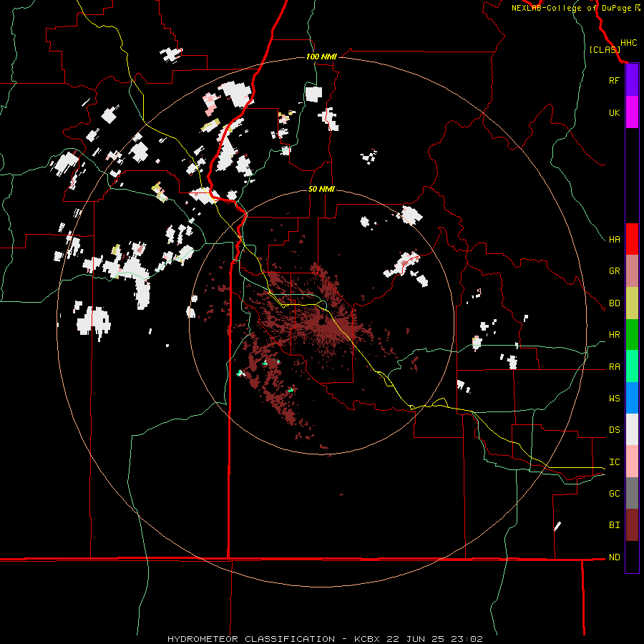Click the 'HR' legend label
The width and height of the screenshot is (644, 644).
click(614, 335)
